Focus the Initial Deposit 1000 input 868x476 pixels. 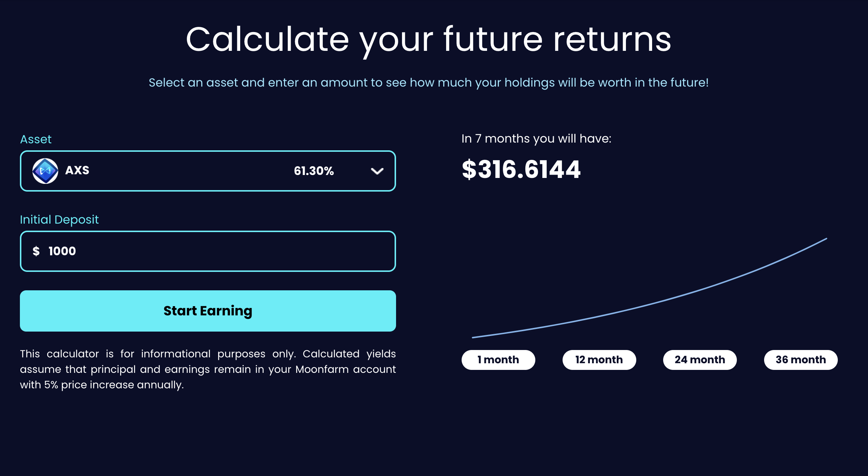click(x=208, y=251)
